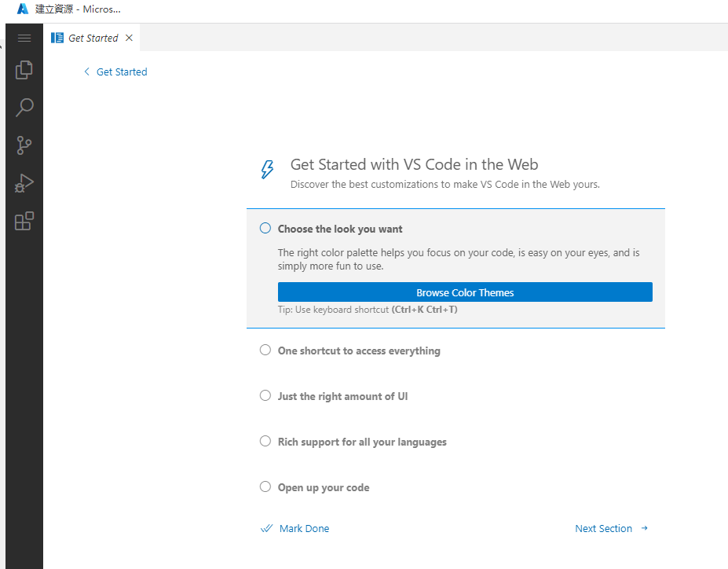Click the '建立資源 - Micros...' window title
Screen dimensions: 728x569
point(78,9)
